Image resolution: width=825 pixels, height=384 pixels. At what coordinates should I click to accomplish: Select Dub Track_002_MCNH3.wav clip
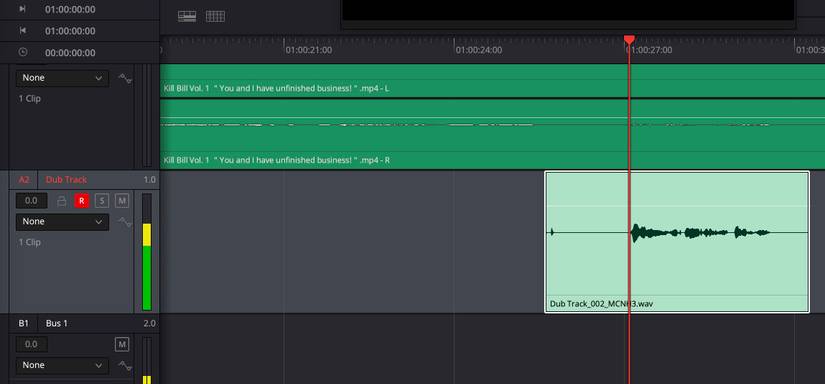click(x=677, y=242)
